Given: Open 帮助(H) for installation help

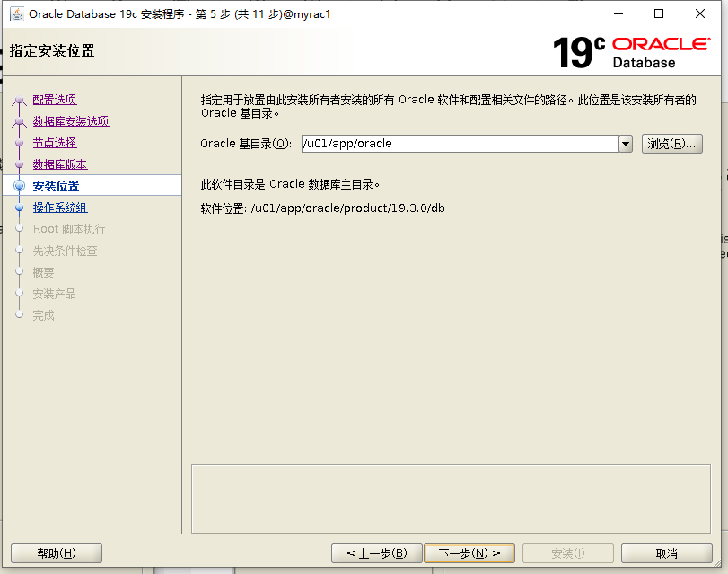Looking at the screenshot, I should 56,552.
